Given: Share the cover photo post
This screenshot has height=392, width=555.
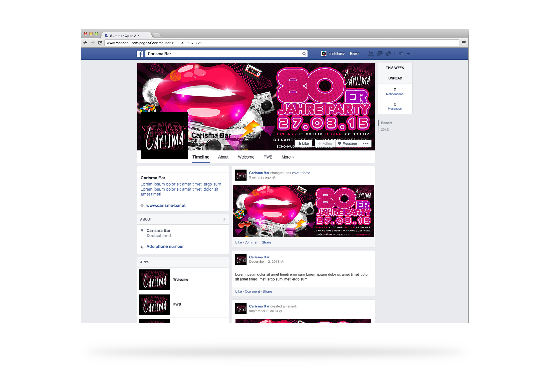Looking at the screenshot, I should 266,242.
